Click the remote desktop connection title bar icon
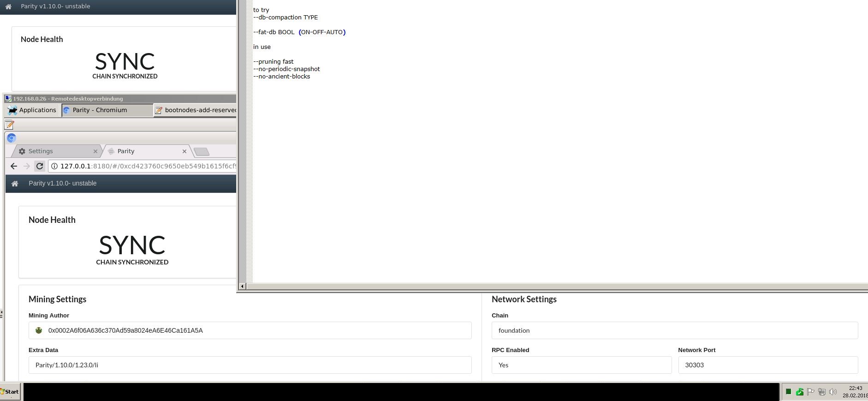 point(9,98)
